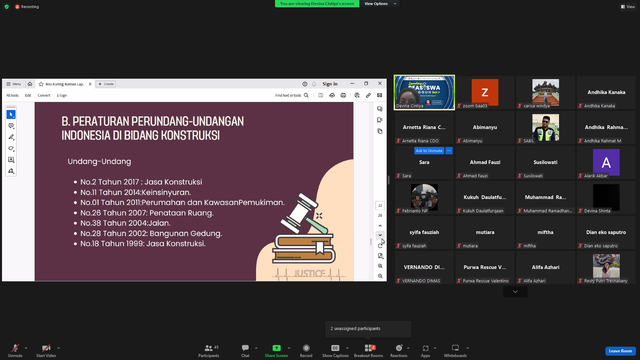Select the Add comment tool
The image size is (640, 360).
11,126
